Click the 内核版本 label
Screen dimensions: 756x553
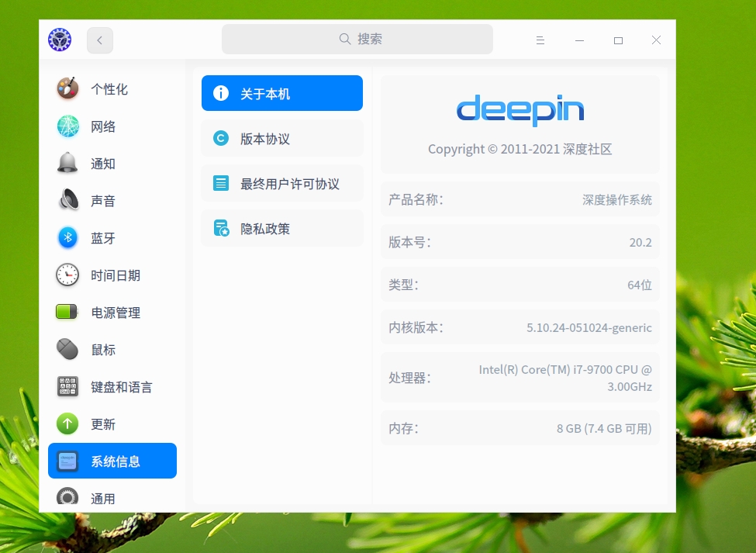(416, 327)
